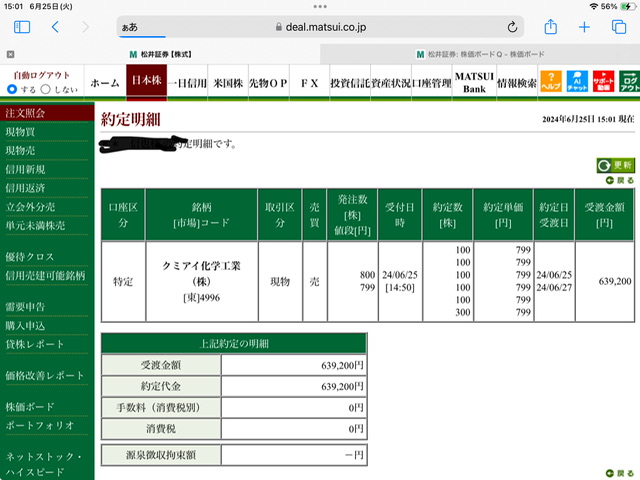This screenshot has width=640, height=480.
Task: Tap the three dots multitasking control
Action: tap(320, 7)
